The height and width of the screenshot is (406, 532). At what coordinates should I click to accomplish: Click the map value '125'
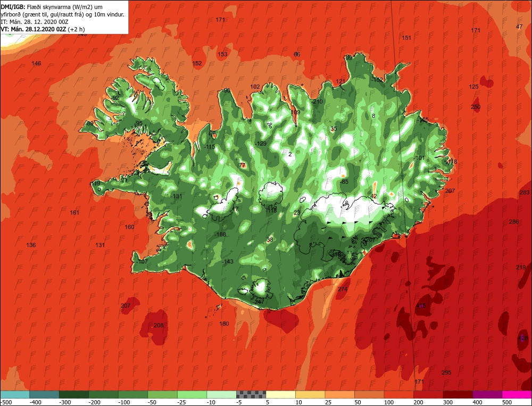[473, 87]
